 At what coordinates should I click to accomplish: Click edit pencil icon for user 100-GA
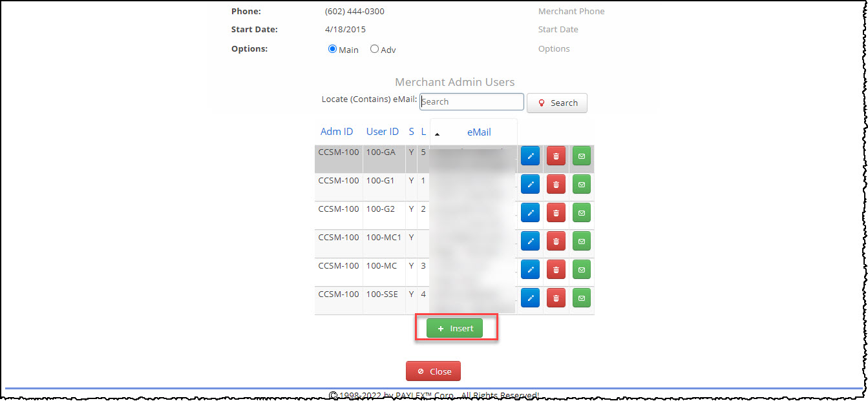[x=530, y=156]
